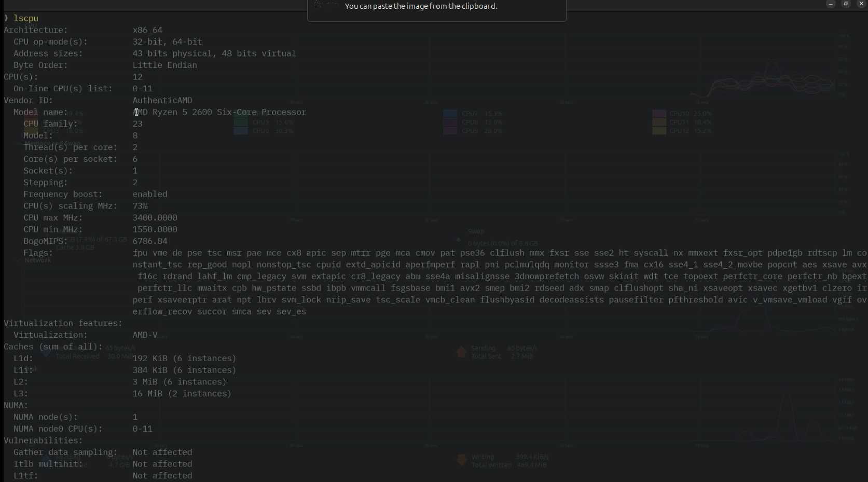Click the 'x86_64' architecture value
The width and height of the screenshot is (868, 482).
147,30
